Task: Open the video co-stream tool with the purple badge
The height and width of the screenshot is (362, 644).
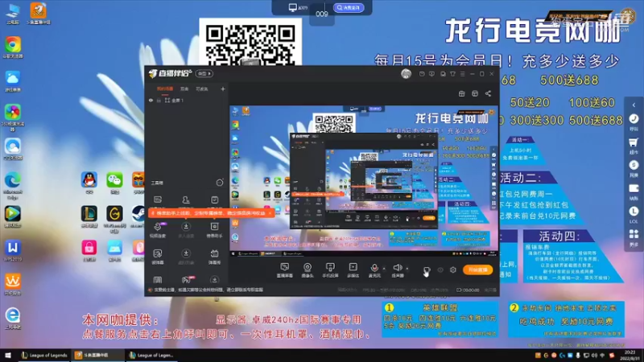Action: (158, 229)
